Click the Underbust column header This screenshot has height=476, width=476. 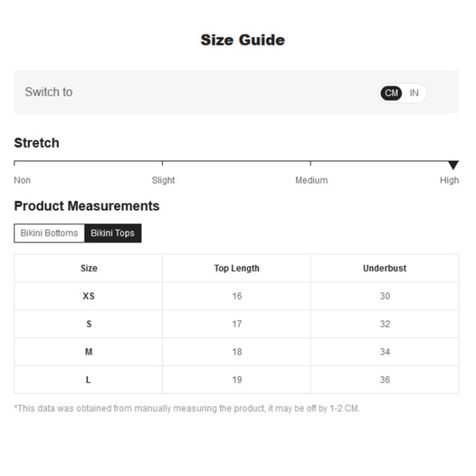385,268
